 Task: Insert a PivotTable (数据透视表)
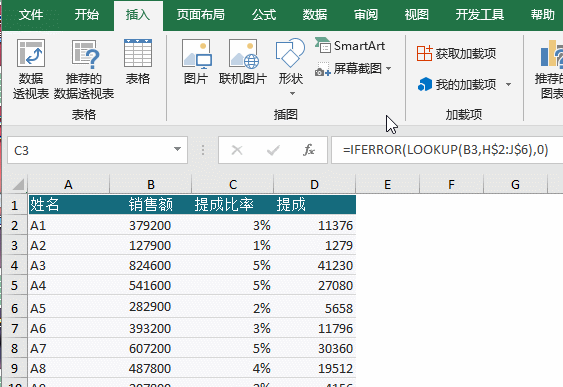pos(31,69)
